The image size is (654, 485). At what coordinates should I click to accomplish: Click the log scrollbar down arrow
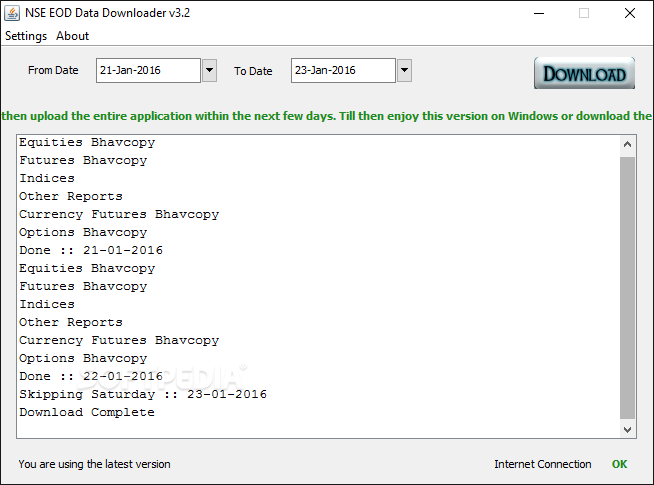(x=627, y=429)
